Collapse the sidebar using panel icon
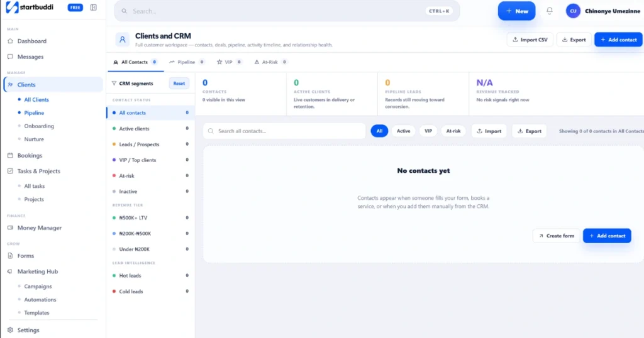 pyautogui.click(x=94, y=8)
